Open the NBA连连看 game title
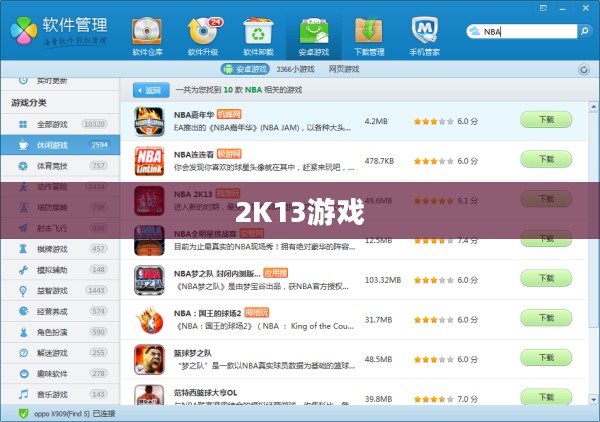The width and height of the screenshot is (600, 422). (194, 155)
